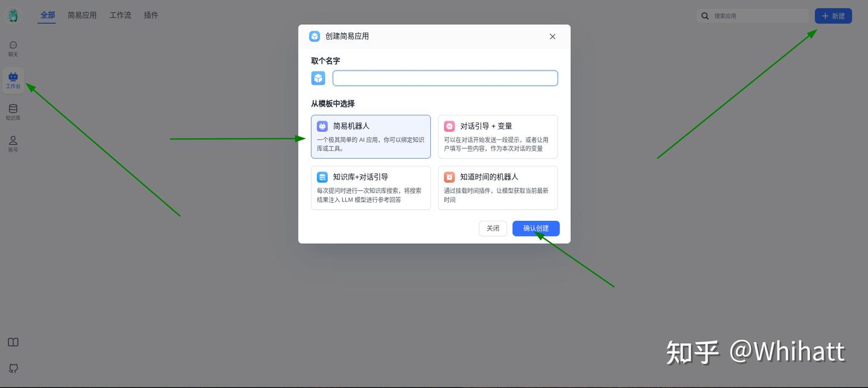Select the 知道时间的机器人 template

point(498,188)
